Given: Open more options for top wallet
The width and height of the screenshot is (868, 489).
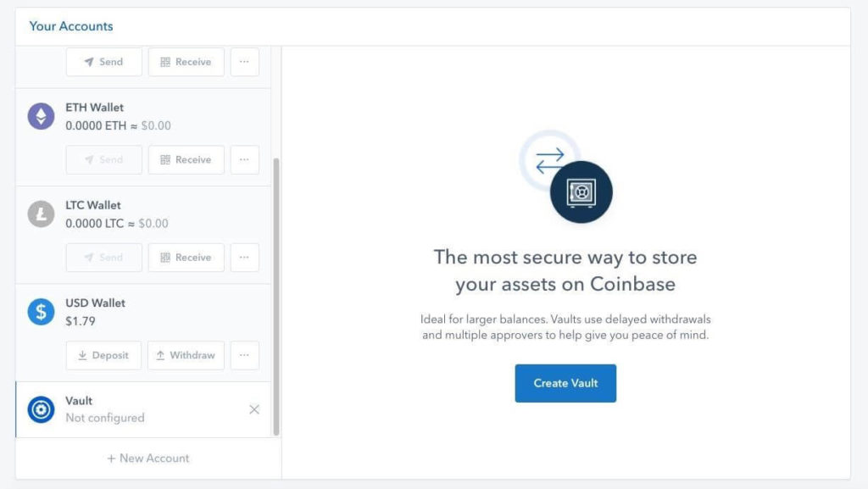Looking at the screenshot, I should pos(244,62).
